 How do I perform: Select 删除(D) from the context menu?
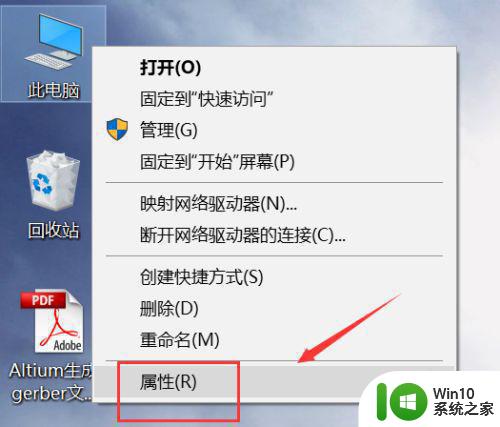click(x=169, y=308)
